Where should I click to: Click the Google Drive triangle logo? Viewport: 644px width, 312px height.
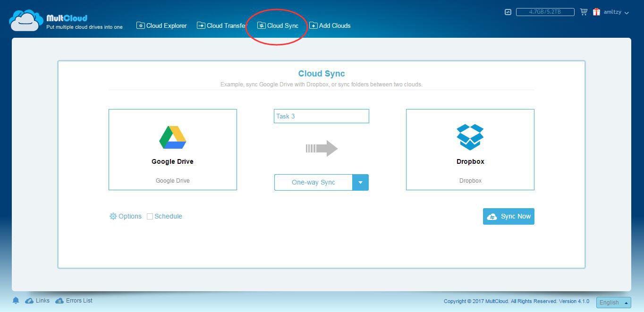click(x=173, y=137)
